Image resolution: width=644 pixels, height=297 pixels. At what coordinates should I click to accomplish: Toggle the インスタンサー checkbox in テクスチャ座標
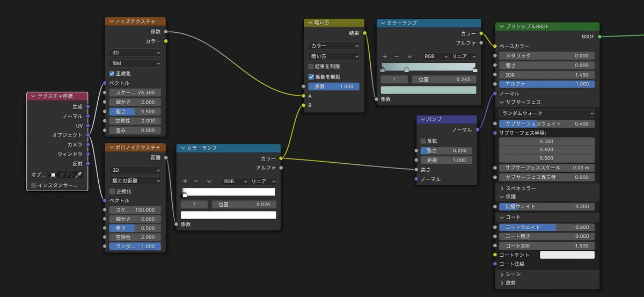point(34,185)
